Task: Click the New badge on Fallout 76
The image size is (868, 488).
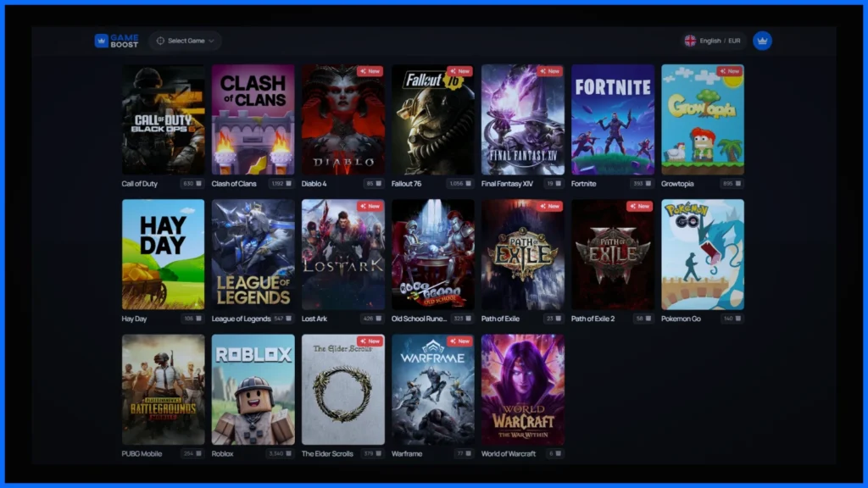Action: point(459,71)
